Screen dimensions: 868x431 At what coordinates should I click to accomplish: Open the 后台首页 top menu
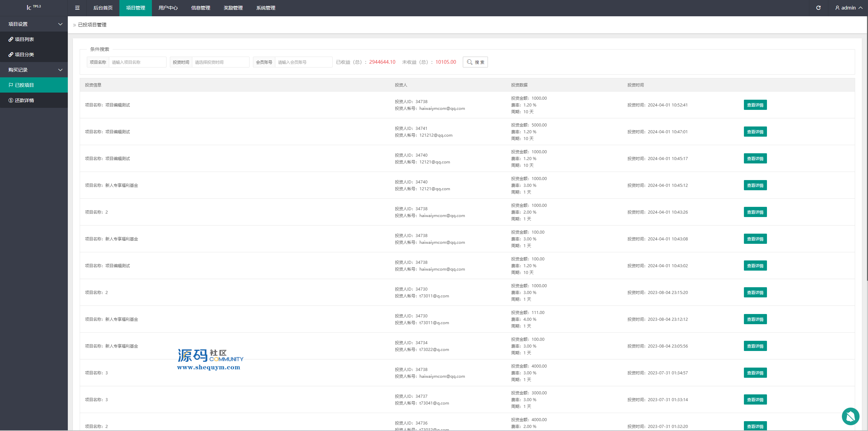point(103,8)
